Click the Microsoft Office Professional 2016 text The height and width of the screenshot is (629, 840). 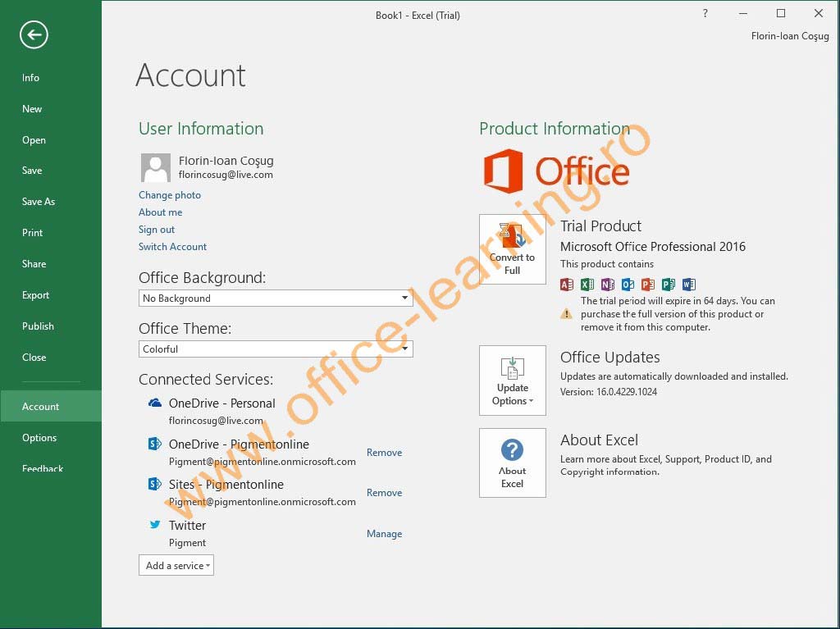(x=652, y=247)
